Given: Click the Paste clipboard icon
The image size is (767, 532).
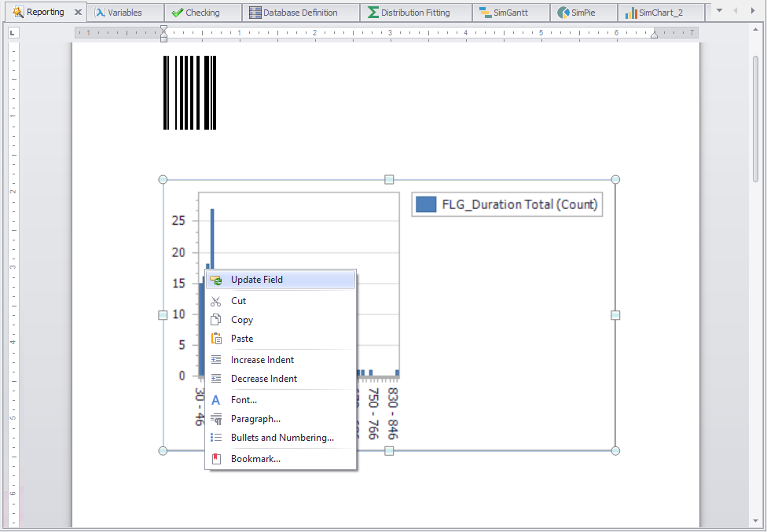Looking at the screenshot, I should [216, 338].
